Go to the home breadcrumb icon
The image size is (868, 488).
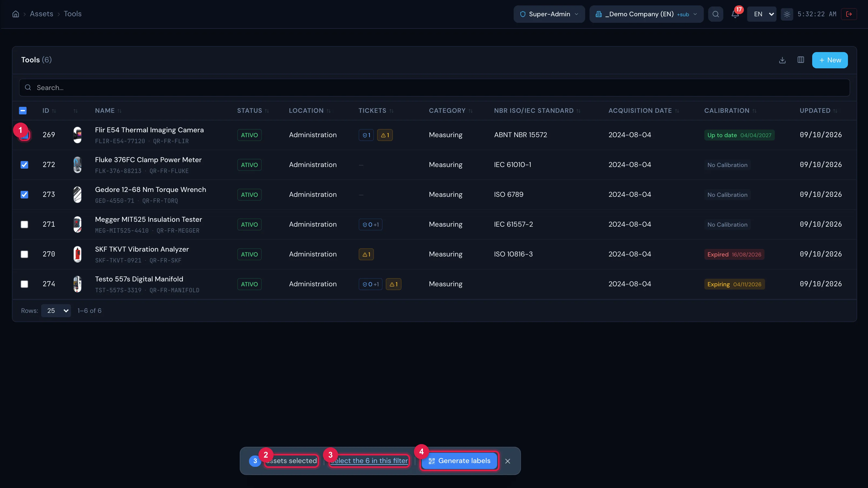click(15, 14)
